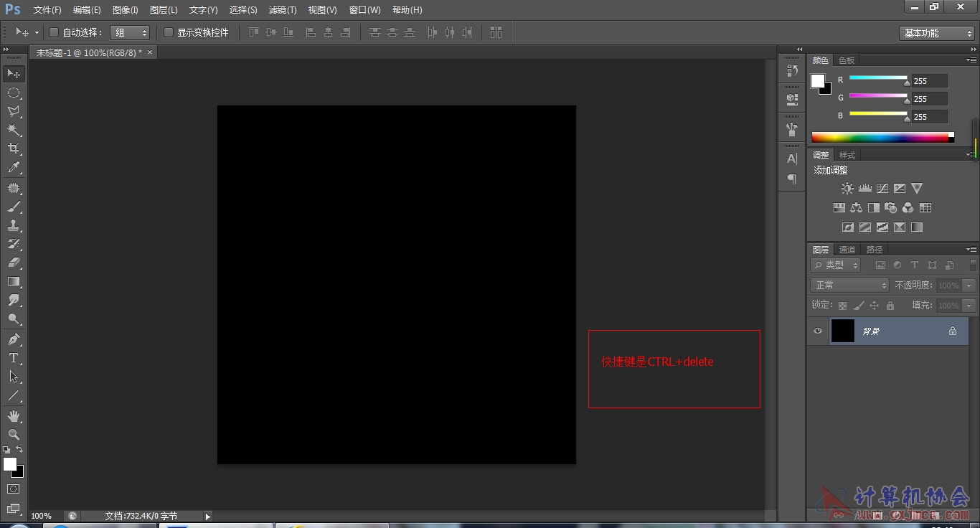Screen dimensions: 980x528
Task: Toggle lock transparent pixels icon
Action: pyautogui.click(x=842, y=306)
